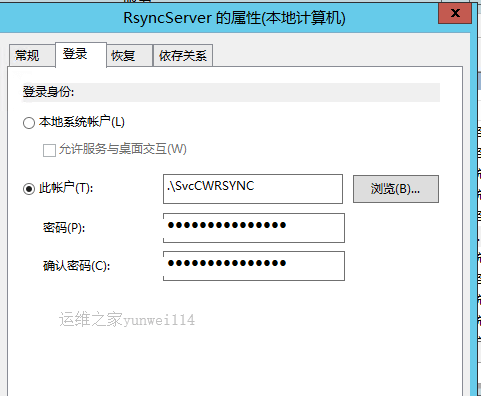This screenshot has height=396, width=481.
Task: Tick the 允许服务与桌面交互(W) checkbox
Action: [49, 150]
